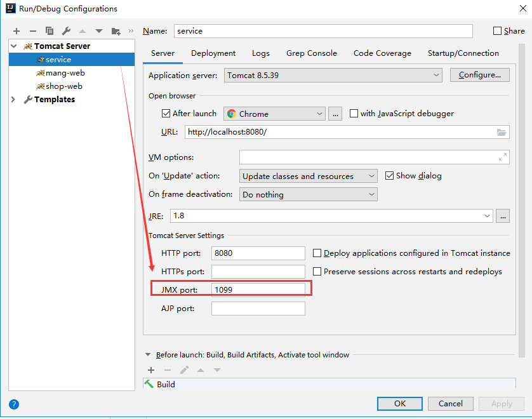Add a new configuration with plus icon
The height and width of the screenshot is (419, 532).
pyautogui.click(x=17, y=31)
